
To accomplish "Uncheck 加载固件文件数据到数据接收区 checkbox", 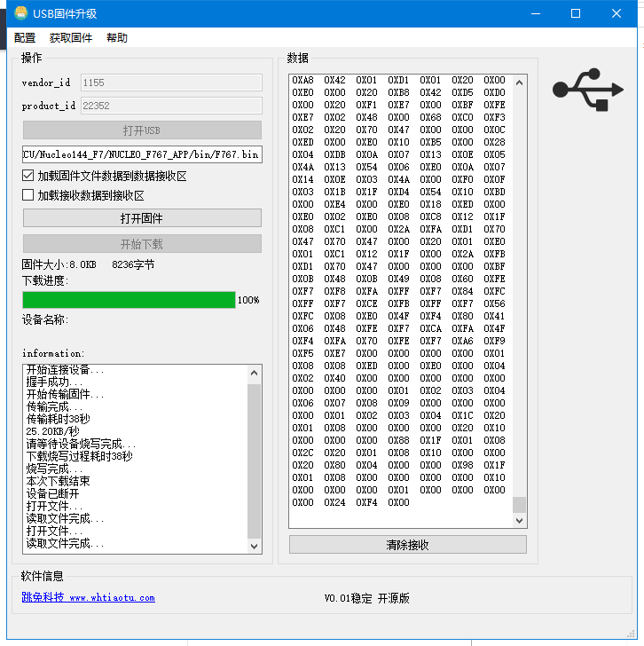I will coord(28,176).
